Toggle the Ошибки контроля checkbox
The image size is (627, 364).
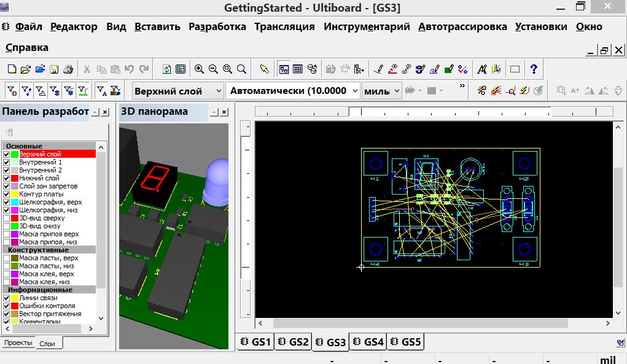pos(6,306)
